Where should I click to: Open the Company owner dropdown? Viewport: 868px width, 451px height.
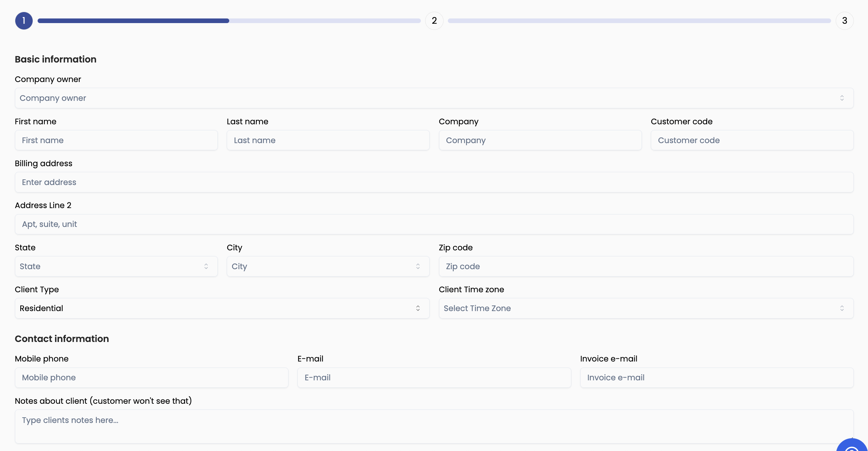tap(433, 98)
